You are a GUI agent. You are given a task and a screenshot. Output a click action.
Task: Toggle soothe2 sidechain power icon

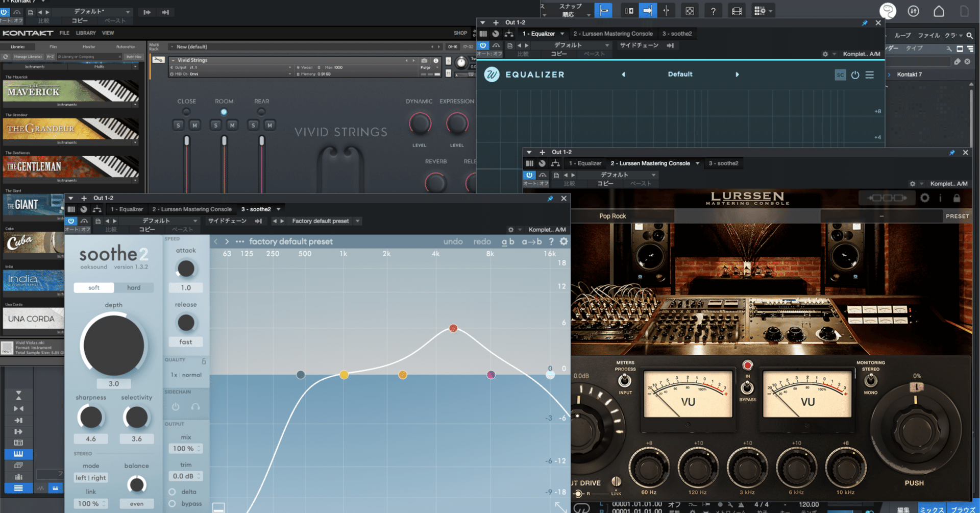tap(176, 407)
